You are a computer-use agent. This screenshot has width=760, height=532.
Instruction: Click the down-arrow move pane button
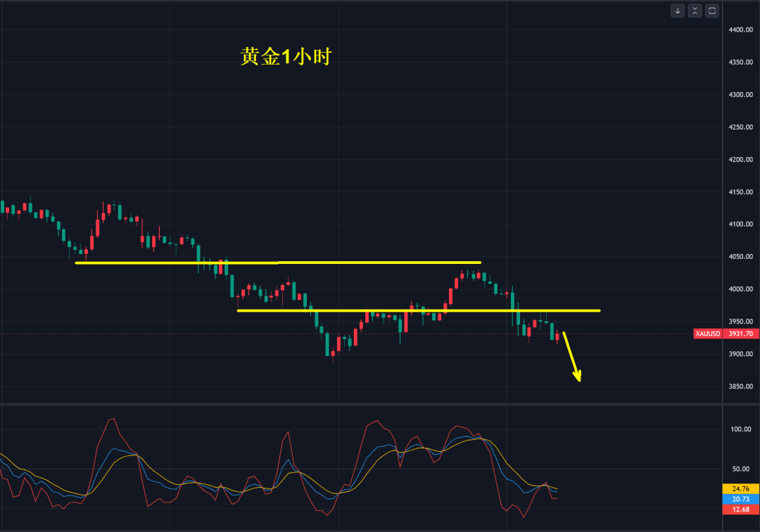(678, 11)
